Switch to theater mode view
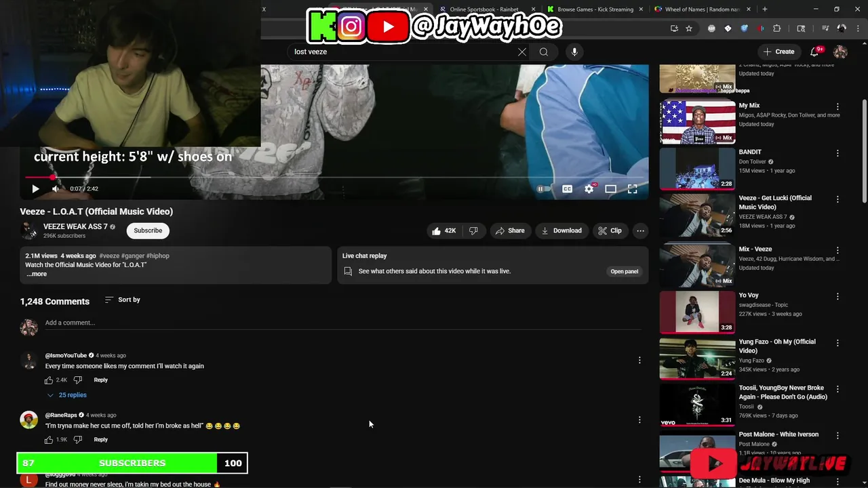Screen dimensions: 868x488 coord(610,189)
